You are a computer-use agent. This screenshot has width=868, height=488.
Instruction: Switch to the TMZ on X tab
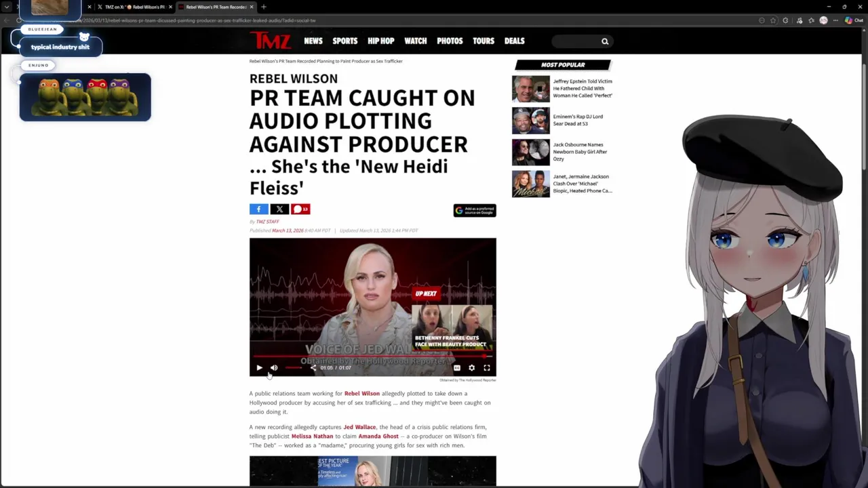(134, 7)
